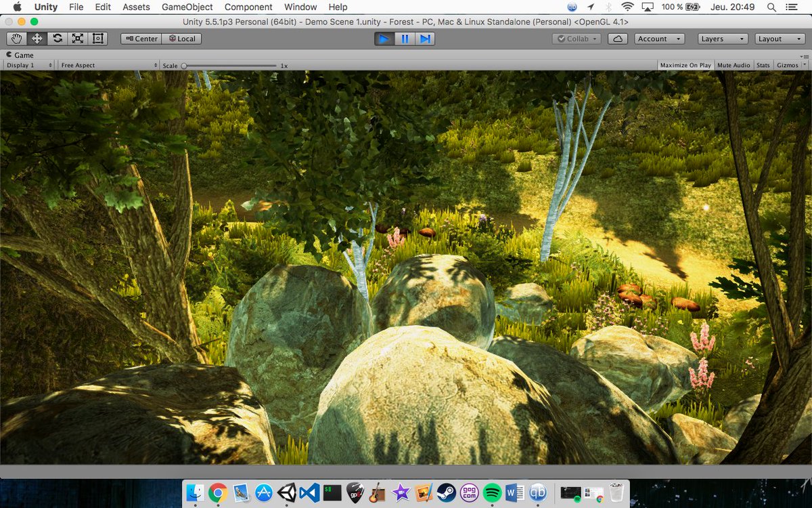Open the Display 1 dropdown
This screenshot has width=812, height=508.
coord(29,65)
